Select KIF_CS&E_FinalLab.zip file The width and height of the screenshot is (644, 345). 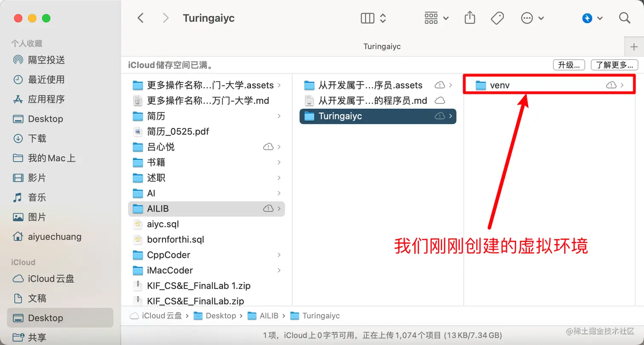coord(206,301)
